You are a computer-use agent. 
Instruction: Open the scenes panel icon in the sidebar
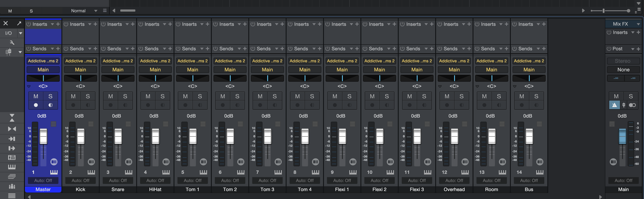(x=12, y=176)
